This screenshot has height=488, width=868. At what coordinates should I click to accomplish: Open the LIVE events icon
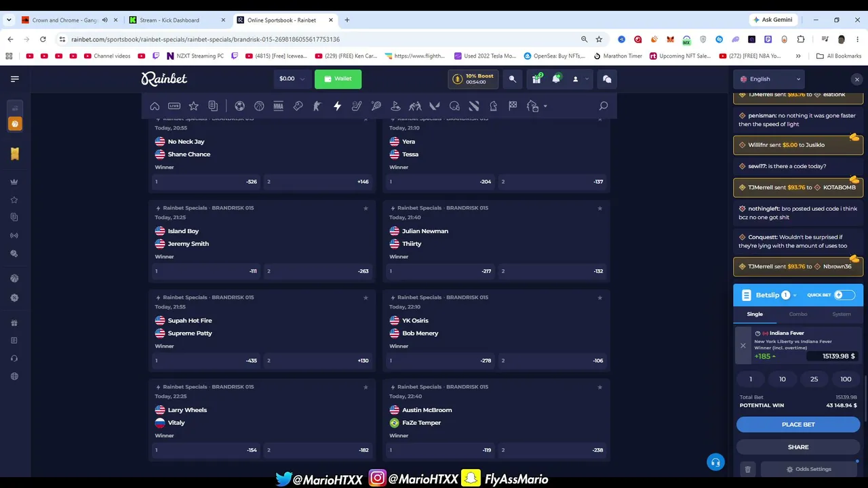coord(174,106)
